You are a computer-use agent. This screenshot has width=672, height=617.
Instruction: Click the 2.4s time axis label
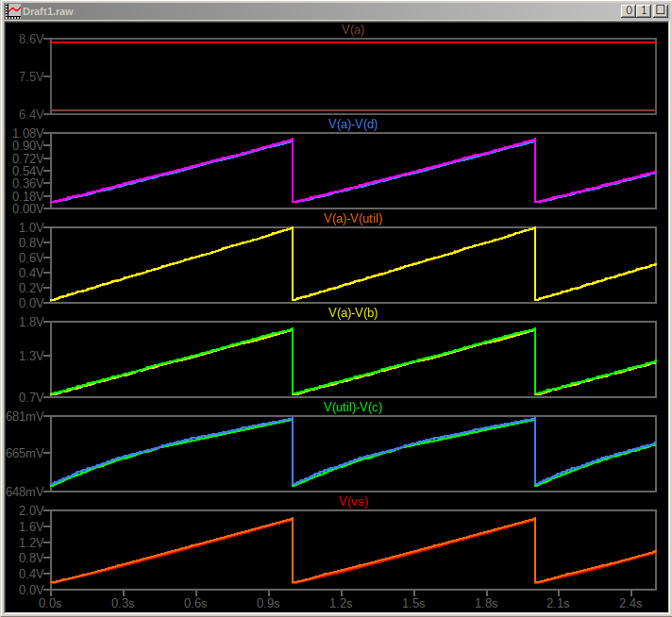pyautogui.click(x=630, y=603)
